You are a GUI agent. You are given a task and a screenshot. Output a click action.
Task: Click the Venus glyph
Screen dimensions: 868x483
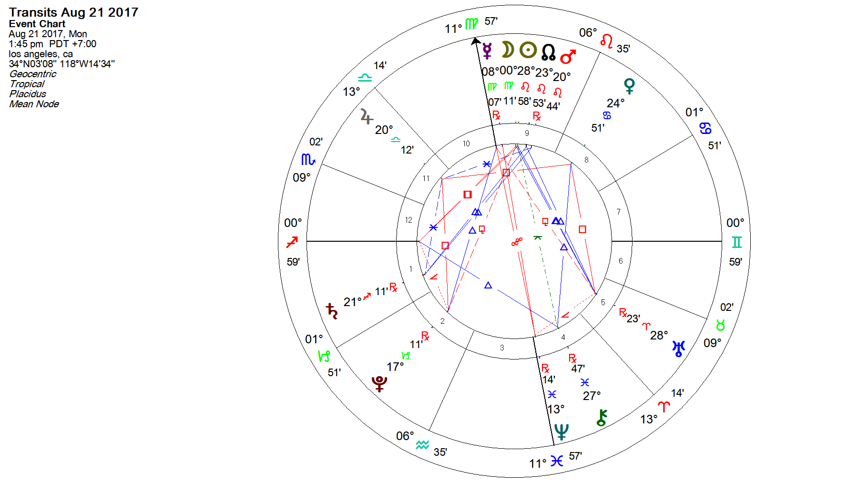tap(629, 86)
